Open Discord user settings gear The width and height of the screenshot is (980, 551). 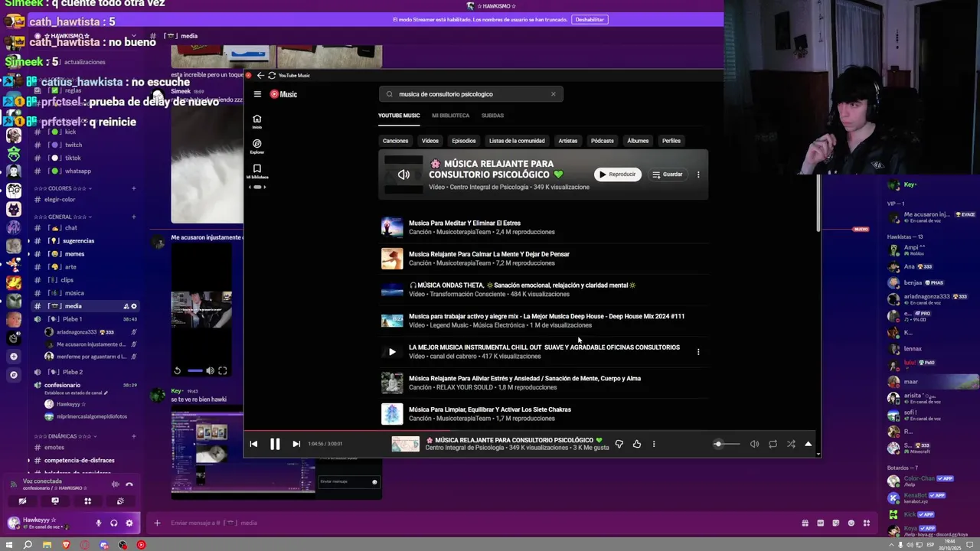point(129,523)
